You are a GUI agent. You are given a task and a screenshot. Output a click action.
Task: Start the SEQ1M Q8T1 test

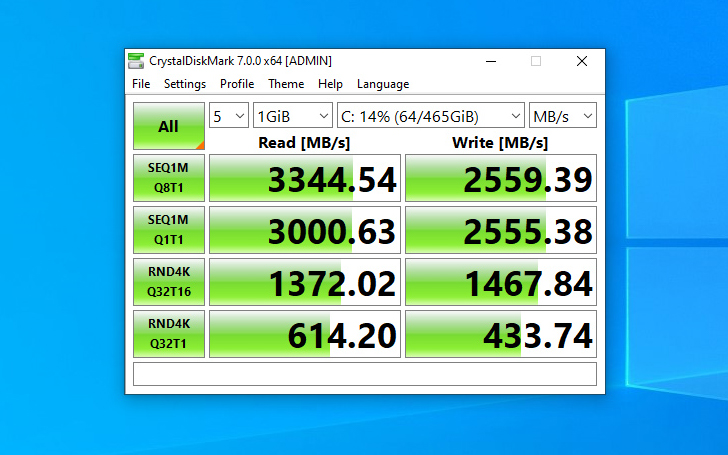click(169, 178)
